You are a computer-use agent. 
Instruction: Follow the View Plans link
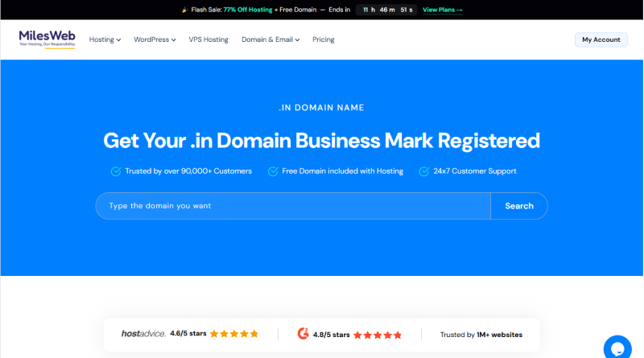(442, 10)
